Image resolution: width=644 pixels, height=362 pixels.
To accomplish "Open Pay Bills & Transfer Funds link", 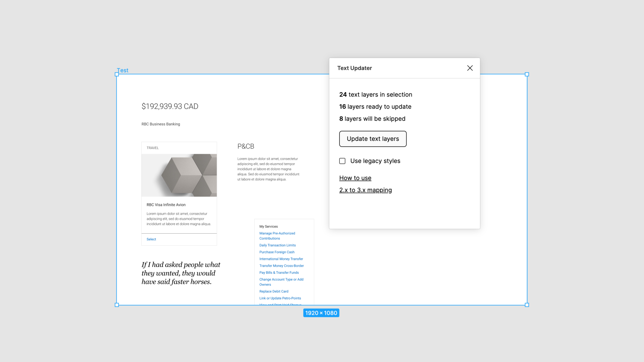I will 279,273.
